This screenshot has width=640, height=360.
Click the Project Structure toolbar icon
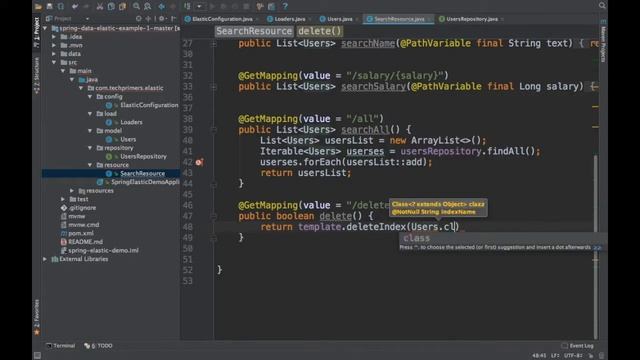coord(271,6)
